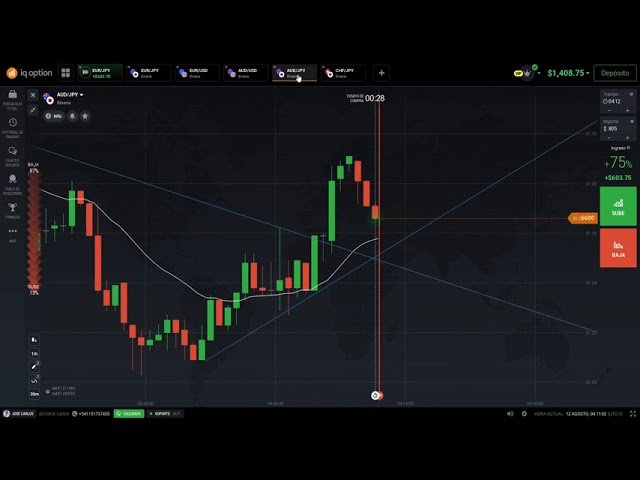Image resolution: width=640 pixels, height=480 pixels.
Task: Open the Jose Carlos account manager profile
Action: click(x=19, y=413)
